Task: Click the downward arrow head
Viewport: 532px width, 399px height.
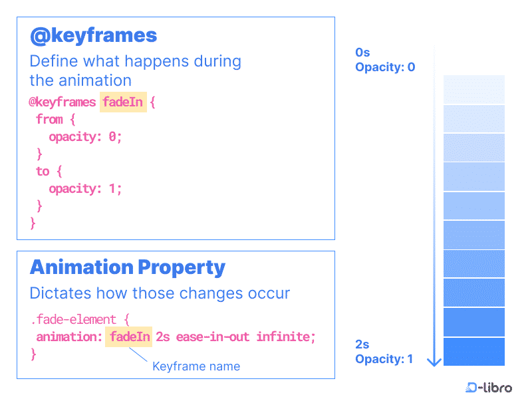Action: point(434,361)
